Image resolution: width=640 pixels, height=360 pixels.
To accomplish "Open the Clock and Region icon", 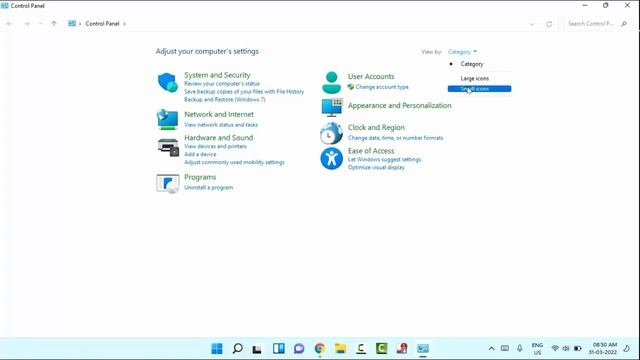I will (x=331, y=133).
